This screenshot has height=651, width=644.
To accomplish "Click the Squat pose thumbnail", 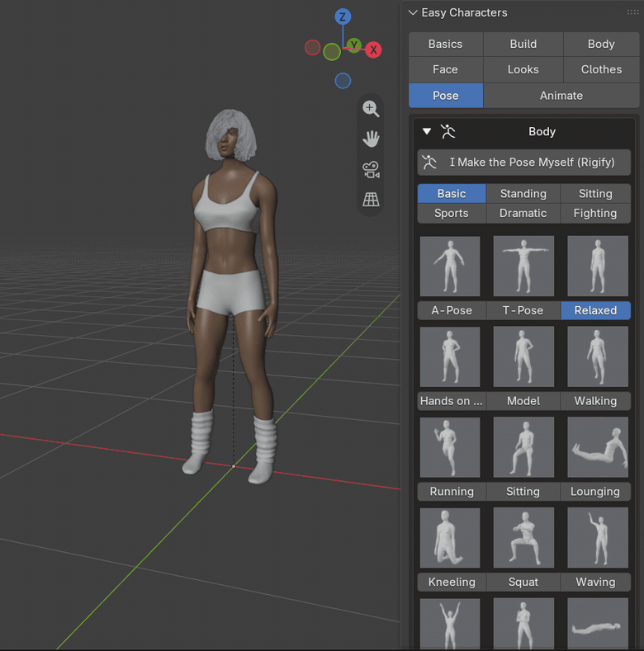I will pos(523,538).
